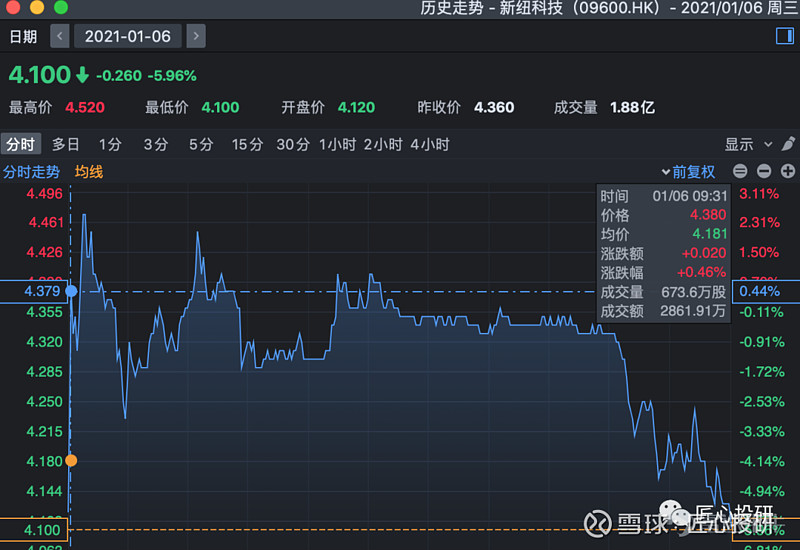Switch to the 1分 interval

click(110, 144)
